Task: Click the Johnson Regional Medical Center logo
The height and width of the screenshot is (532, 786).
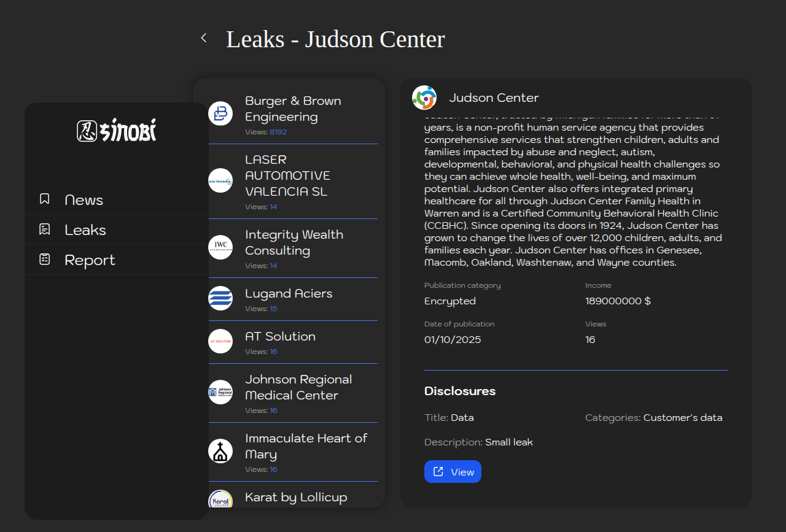Action: 220,392
